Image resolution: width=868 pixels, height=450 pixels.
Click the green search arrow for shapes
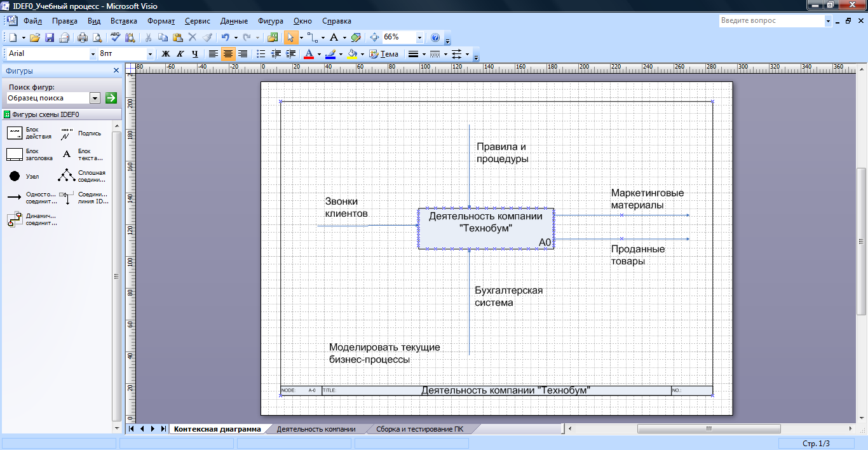click(x=111, y=98)
